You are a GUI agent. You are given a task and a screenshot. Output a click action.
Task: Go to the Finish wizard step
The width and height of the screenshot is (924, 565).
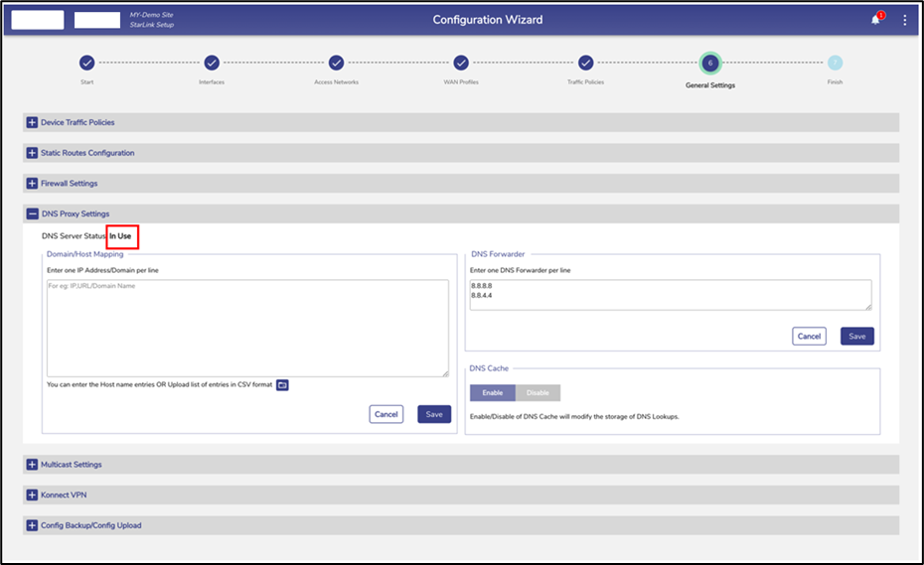(835, 63)
